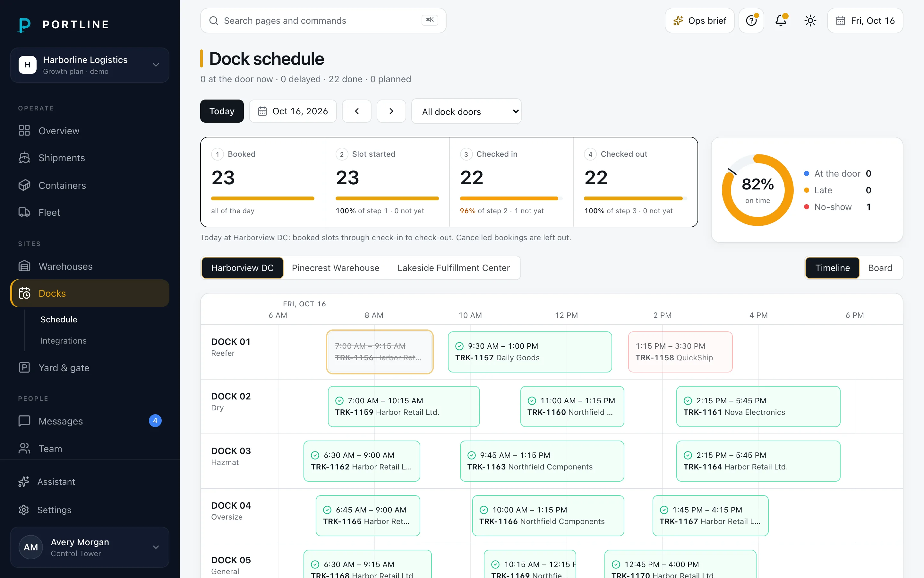Select the Harborview DC tab
Viewport: 924px width, 578px height.
(x=243, y=268)
